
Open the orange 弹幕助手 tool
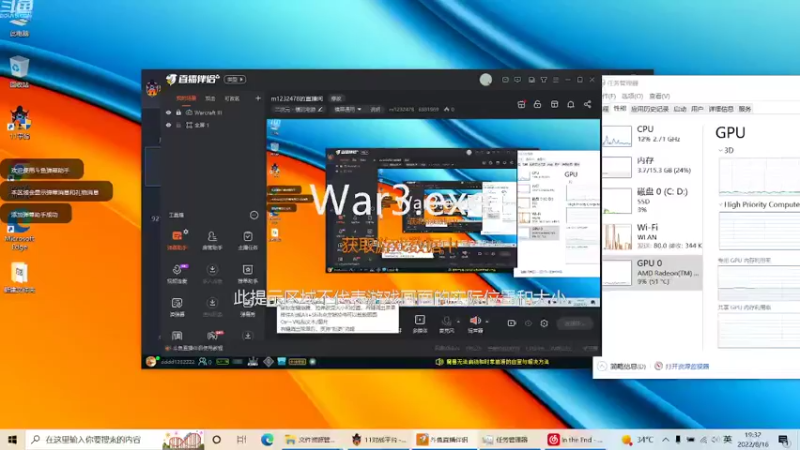click(177, 240)
